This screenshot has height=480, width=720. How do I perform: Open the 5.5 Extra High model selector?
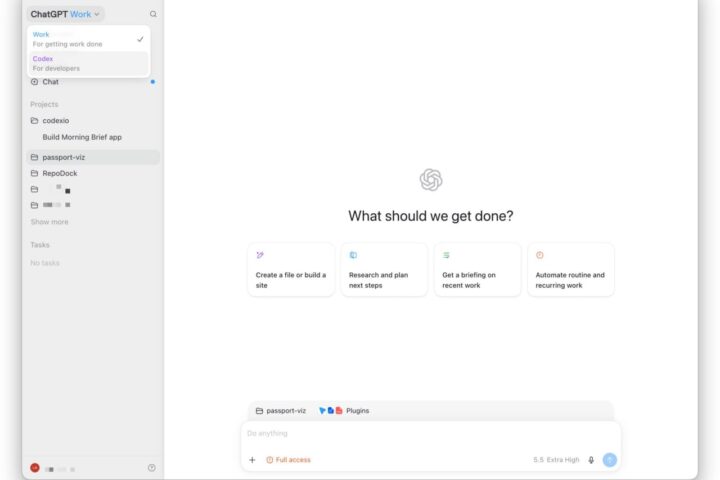[556, 460]
